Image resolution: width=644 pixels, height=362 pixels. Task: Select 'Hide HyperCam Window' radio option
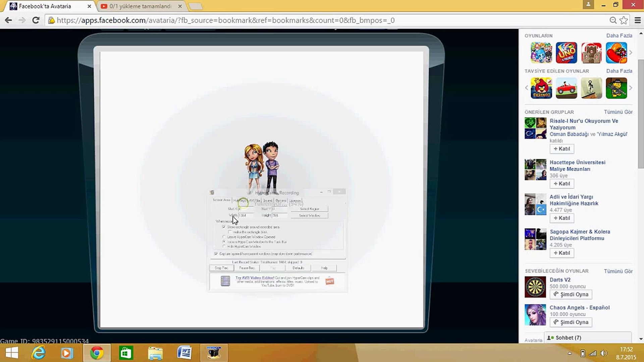point(224,246)
